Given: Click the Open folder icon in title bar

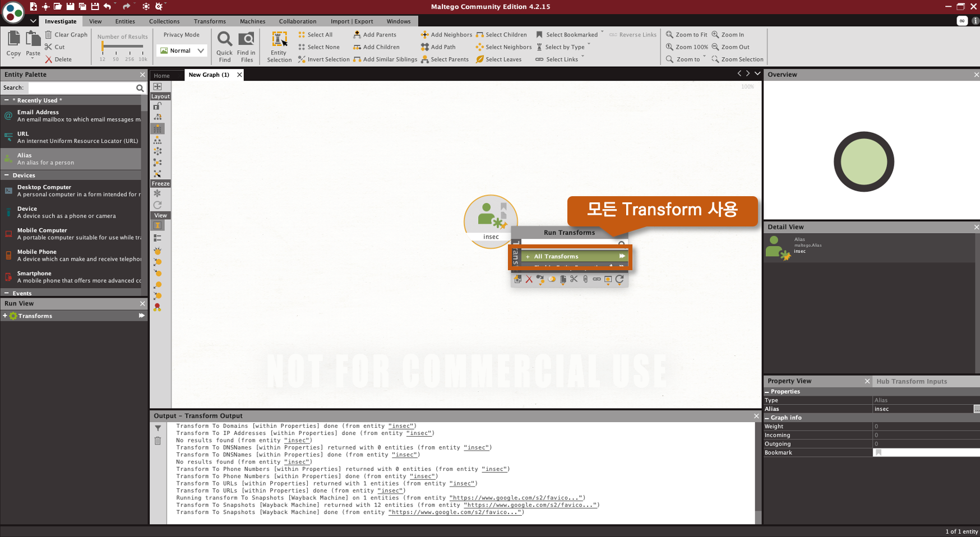Looking at the screenshot, I should pyautogui.click(x=58, y=6).
